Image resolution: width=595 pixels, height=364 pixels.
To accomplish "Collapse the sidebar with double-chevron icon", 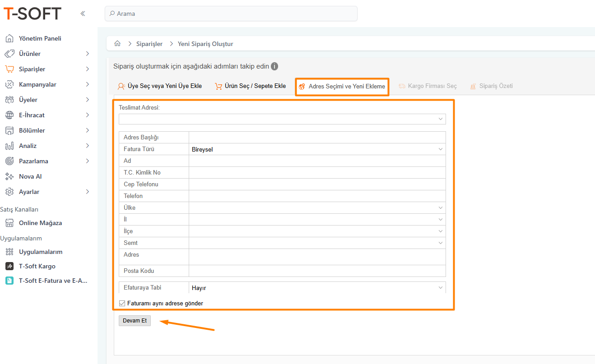I will [83, 14].
